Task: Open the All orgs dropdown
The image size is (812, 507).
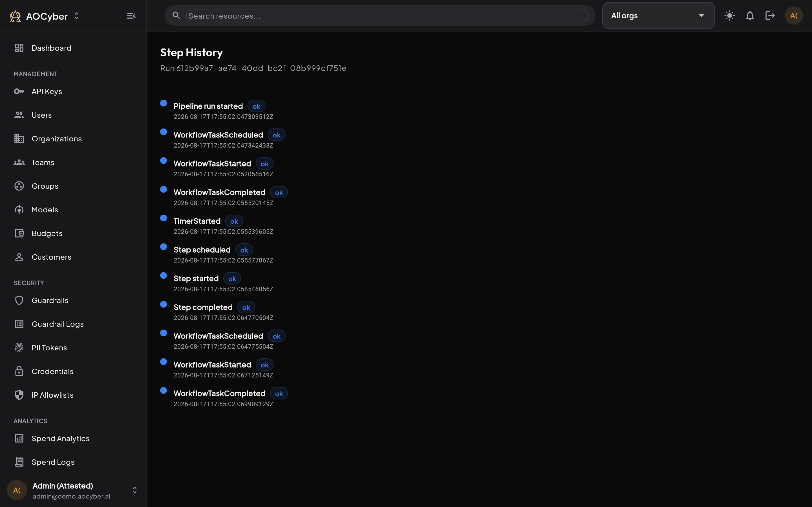Action: [658, 15]
